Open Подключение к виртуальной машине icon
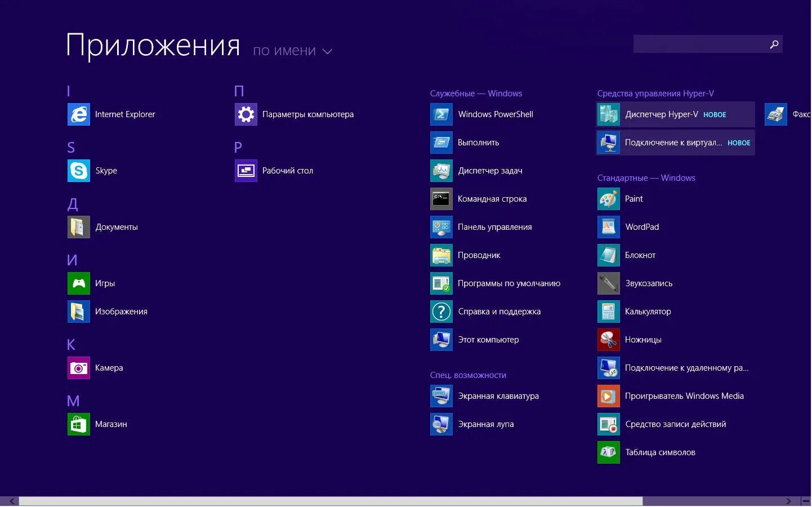Image resolution: width=812 pixels, height=507 pixels. (609, 143)
